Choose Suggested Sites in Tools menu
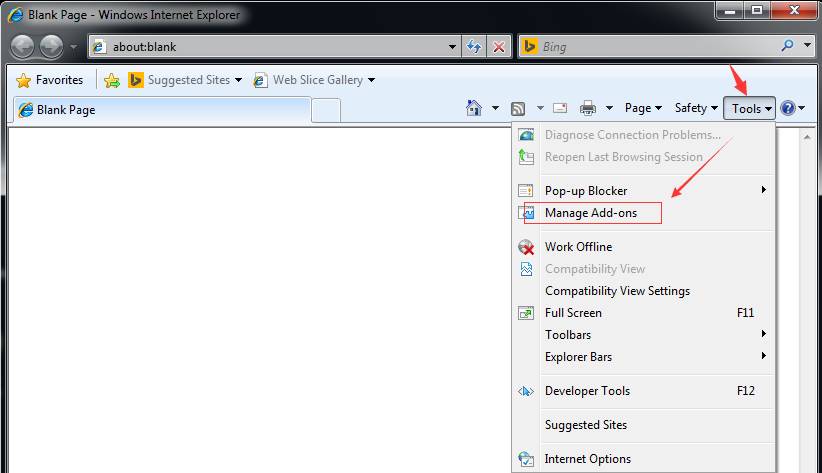This screenshot has width=822, height=473. 644,425
